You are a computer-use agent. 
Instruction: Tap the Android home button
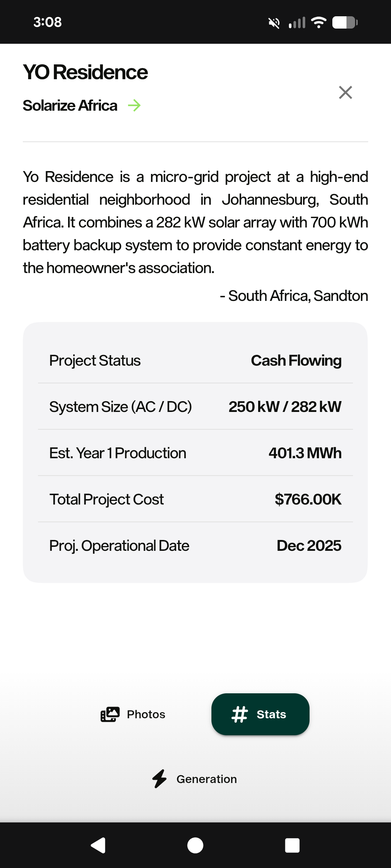point(195,844)
